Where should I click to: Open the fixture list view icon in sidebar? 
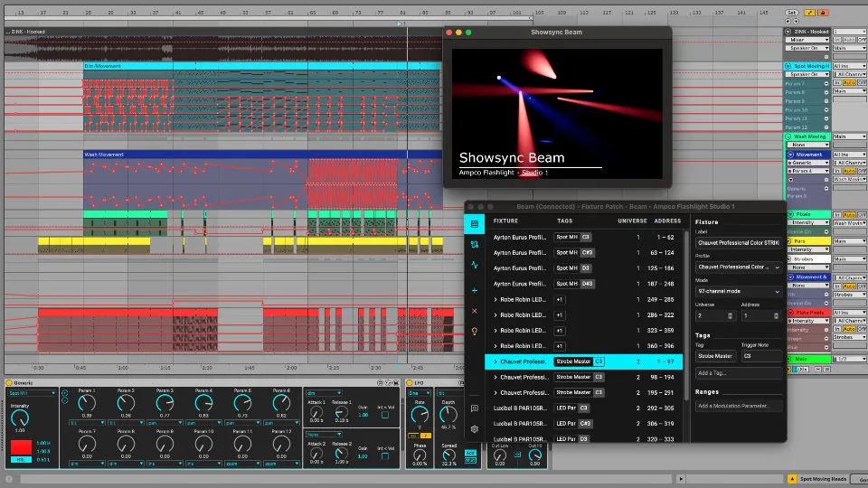tap(474, 222)
